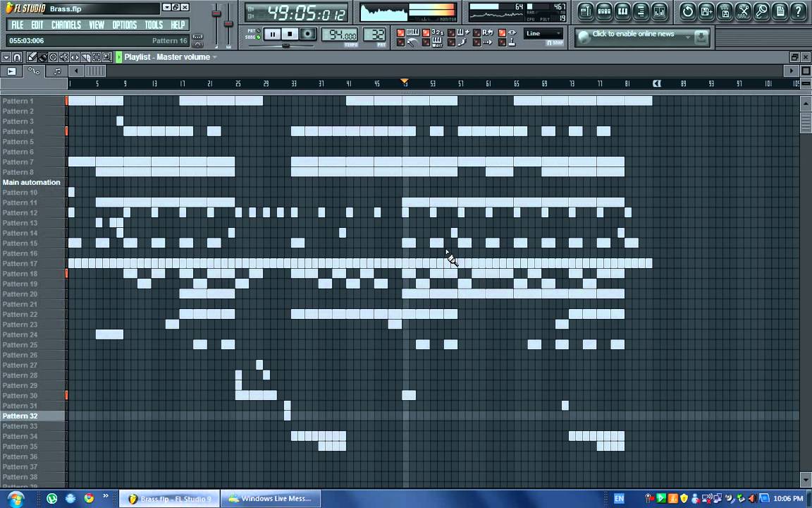
Task: Select the pencil draw tool in Playlist
Action: pos(32,57)
